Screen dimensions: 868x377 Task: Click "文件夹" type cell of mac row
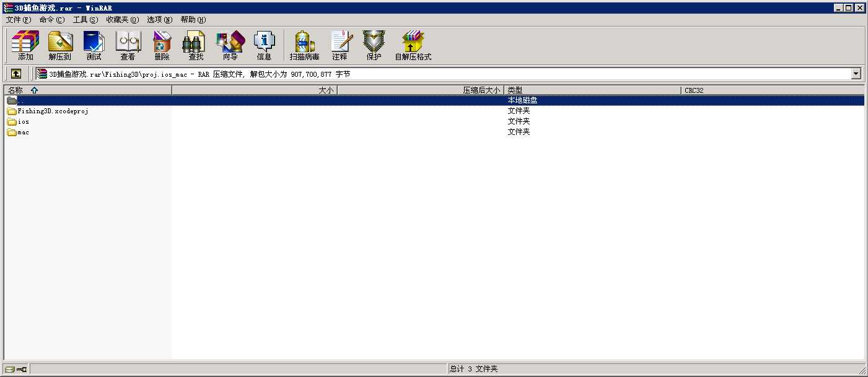519,132
